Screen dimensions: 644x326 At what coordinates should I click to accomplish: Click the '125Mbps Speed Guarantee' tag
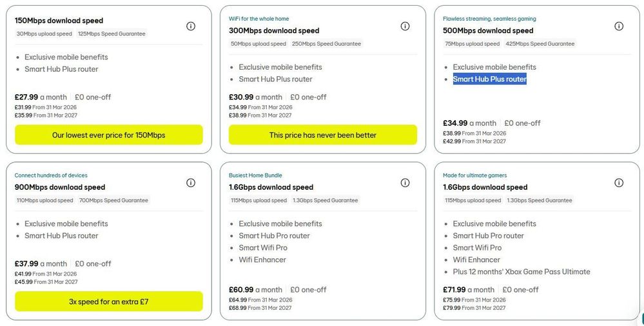(x=112, y=34)
